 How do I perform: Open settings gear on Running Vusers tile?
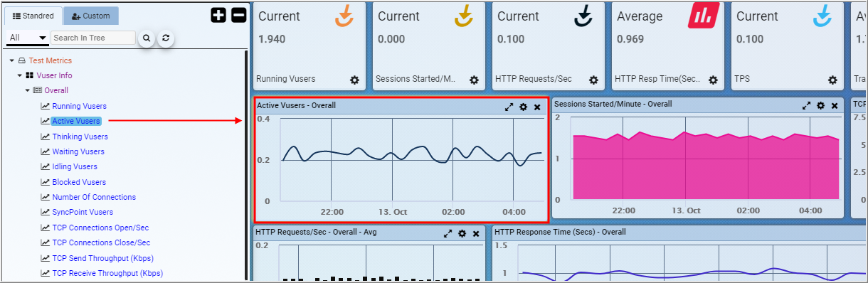(354, 80)
